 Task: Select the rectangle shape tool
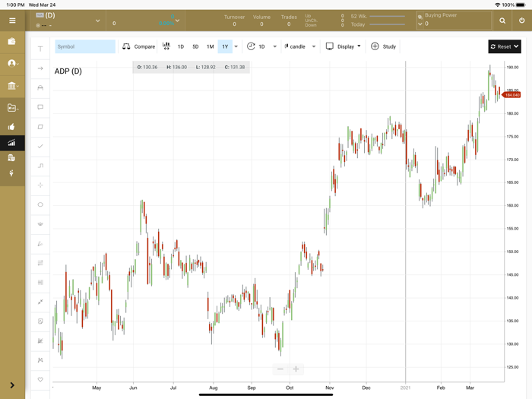pos(40,127)
